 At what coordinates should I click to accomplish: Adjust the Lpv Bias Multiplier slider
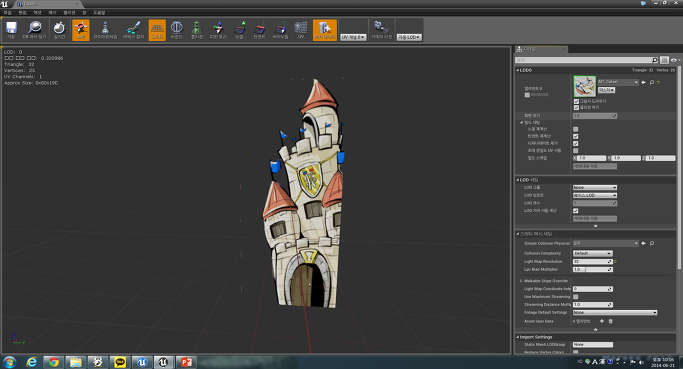click(x=592, y=269)
